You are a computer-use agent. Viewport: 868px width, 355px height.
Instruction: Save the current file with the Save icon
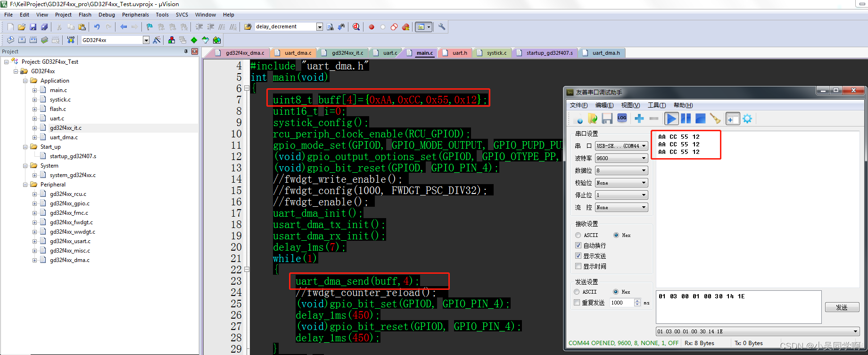[x=33, y=27]
